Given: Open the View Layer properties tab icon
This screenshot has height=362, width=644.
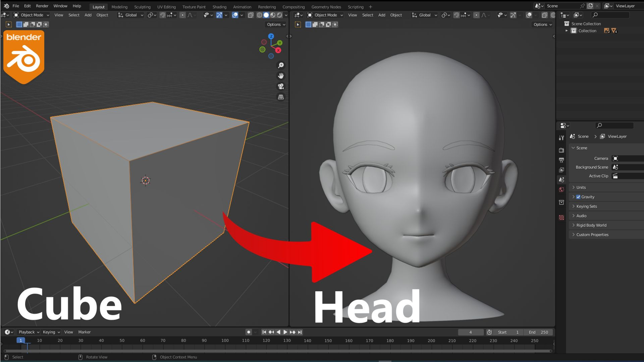Looking at the screenshot, I should [561, 170].
